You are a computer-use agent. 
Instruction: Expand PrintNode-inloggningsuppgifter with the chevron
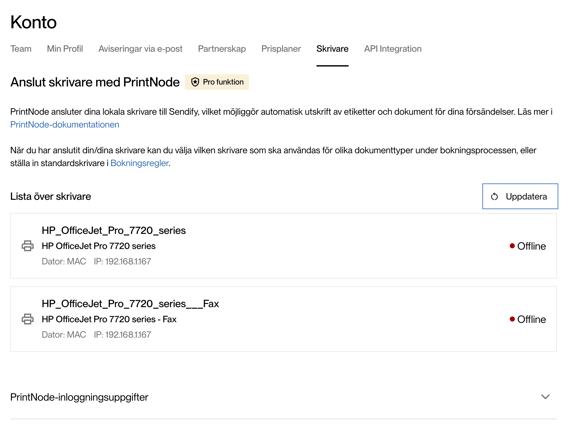(x=545, y=397)
